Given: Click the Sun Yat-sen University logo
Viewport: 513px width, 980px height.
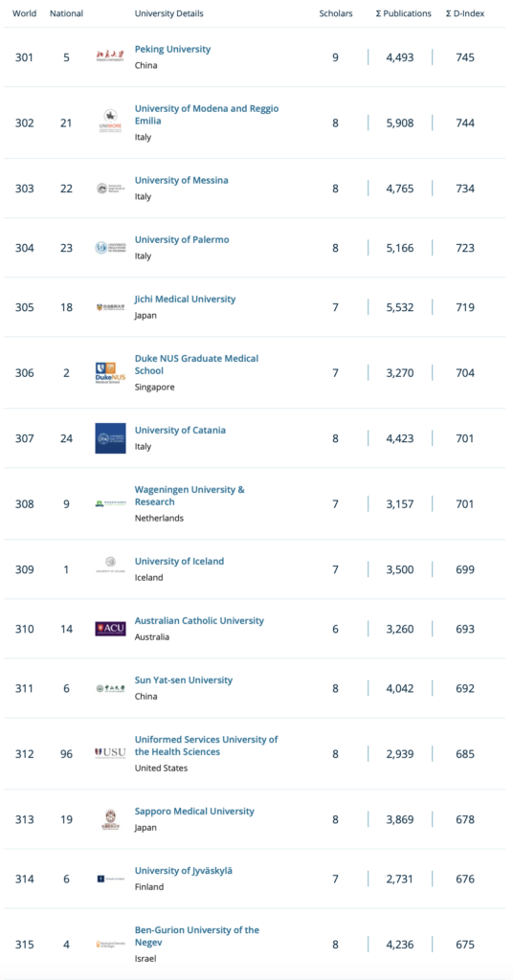Looking at the screenshot, I should (x=110, y=688).
